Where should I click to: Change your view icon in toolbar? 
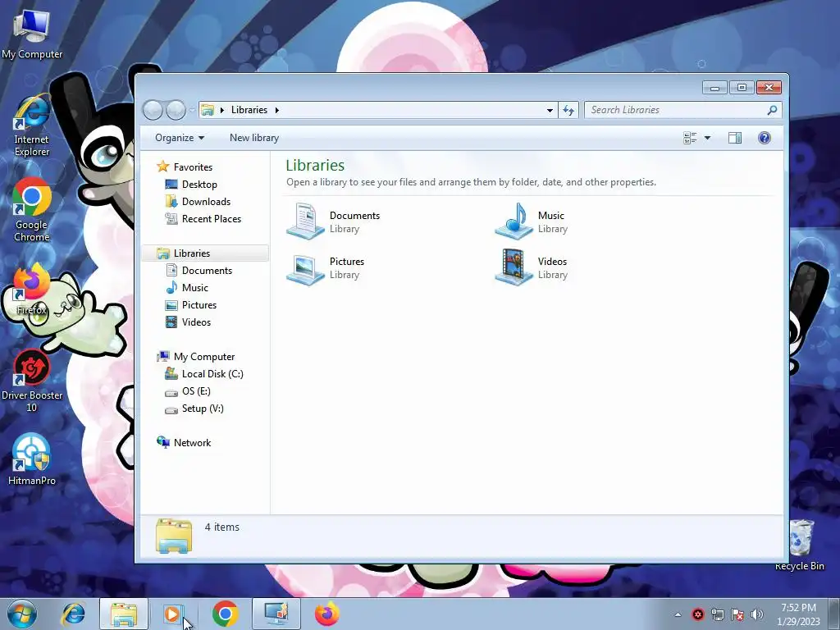point(690,138)
